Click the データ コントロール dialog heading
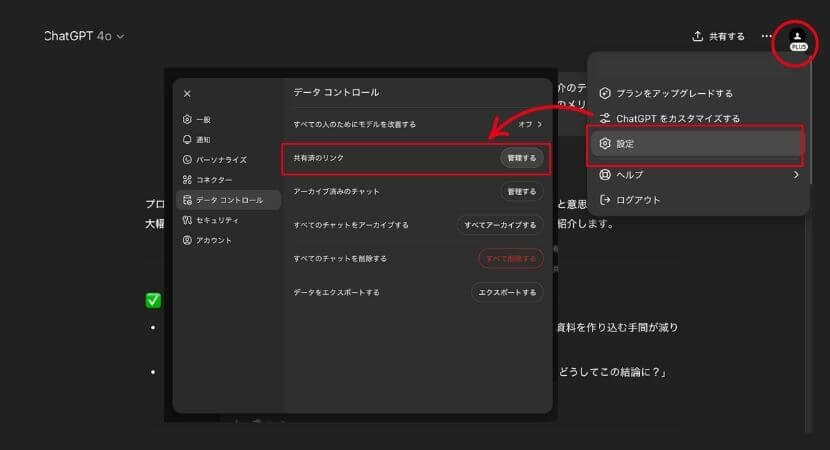Viewport: 830px width, 450px height. [x=336, y=92]
